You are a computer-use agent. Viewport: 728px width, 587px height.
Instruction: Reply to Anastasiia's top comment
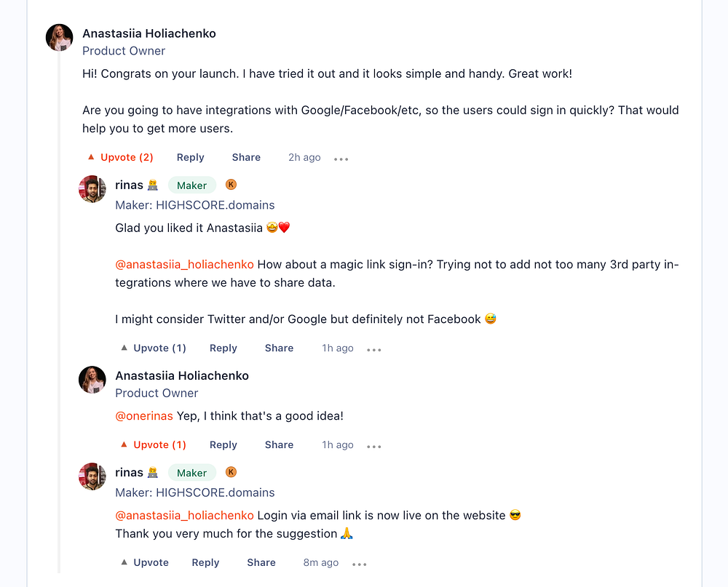[x=190, y=157]
